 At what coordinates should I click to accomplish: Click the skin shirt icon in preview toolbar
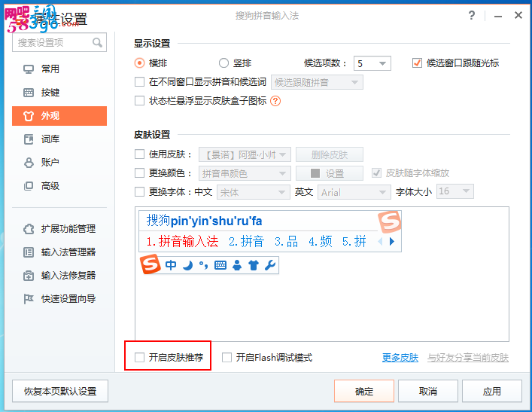pos(254,265)
